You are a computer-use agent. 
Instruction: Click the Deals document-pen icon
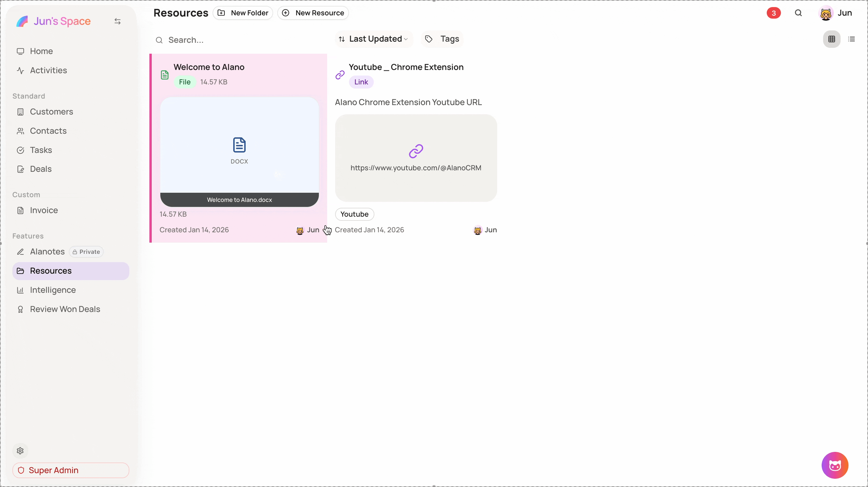click(21, 169)
